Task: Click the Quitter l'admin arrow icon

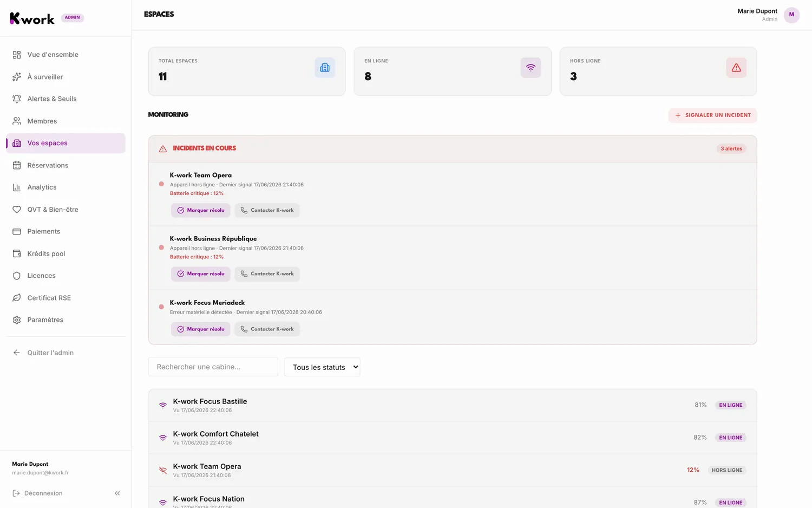Action: (x=17, y=353)
